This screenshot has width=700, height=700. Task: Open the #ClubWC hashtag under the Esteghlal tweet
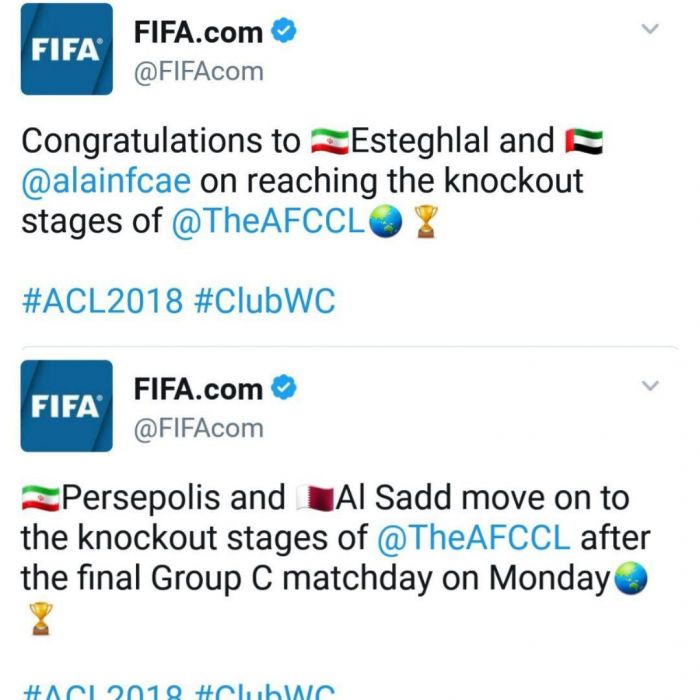[x=264, y=301]
